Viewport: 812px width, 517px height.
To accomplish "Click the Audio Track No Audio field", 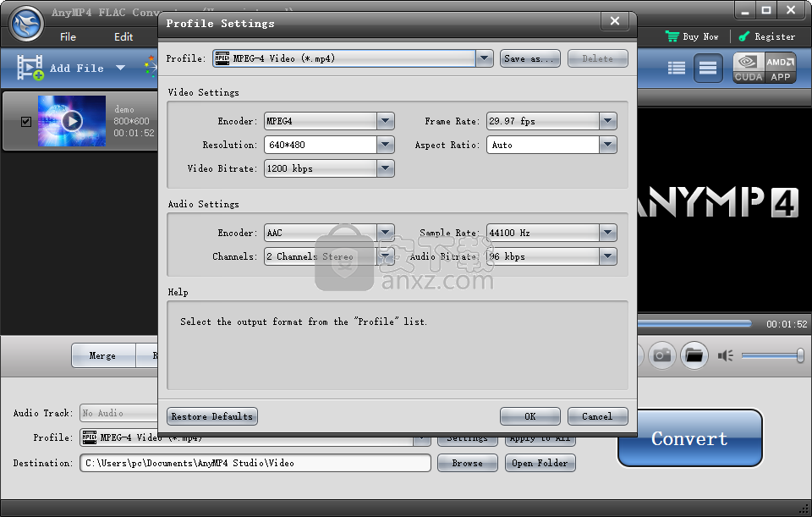I will tap(118, 413).
